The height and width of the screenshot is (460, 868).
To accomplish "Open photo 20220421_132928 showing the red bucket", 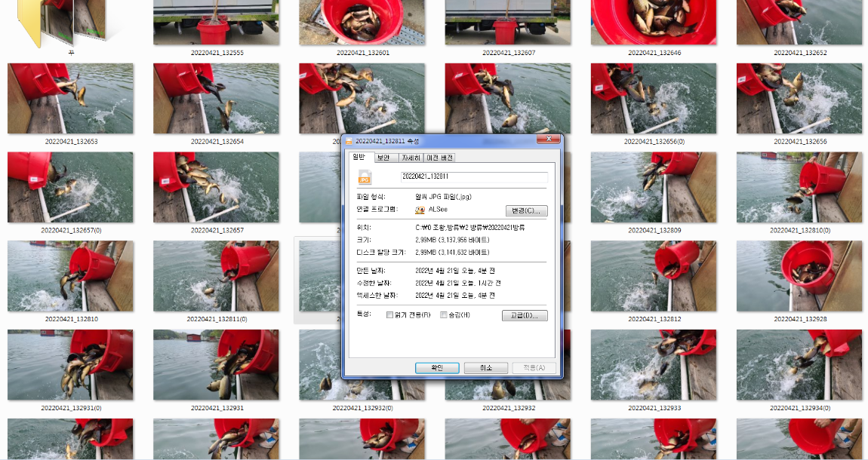I will [x=799, y=276].
